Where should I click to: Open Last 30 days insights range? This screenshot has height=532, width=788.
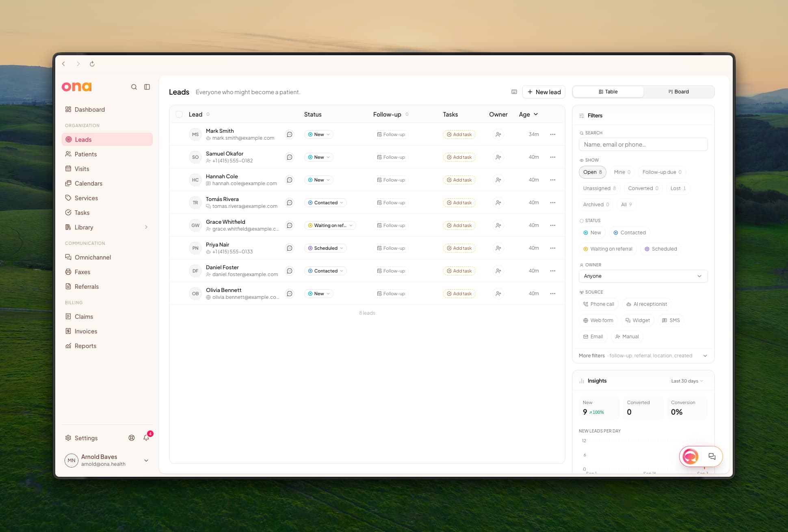(x=687, y=381)
